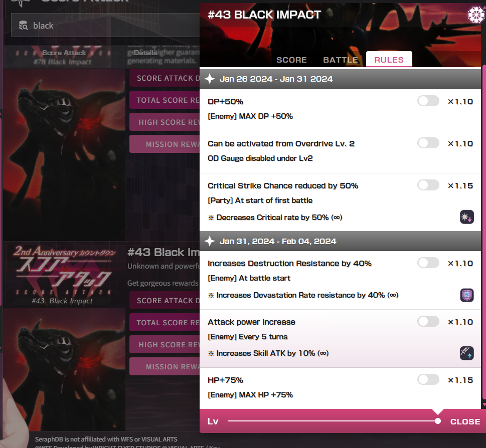Open the SCORE tab

(x=291, y=60)
